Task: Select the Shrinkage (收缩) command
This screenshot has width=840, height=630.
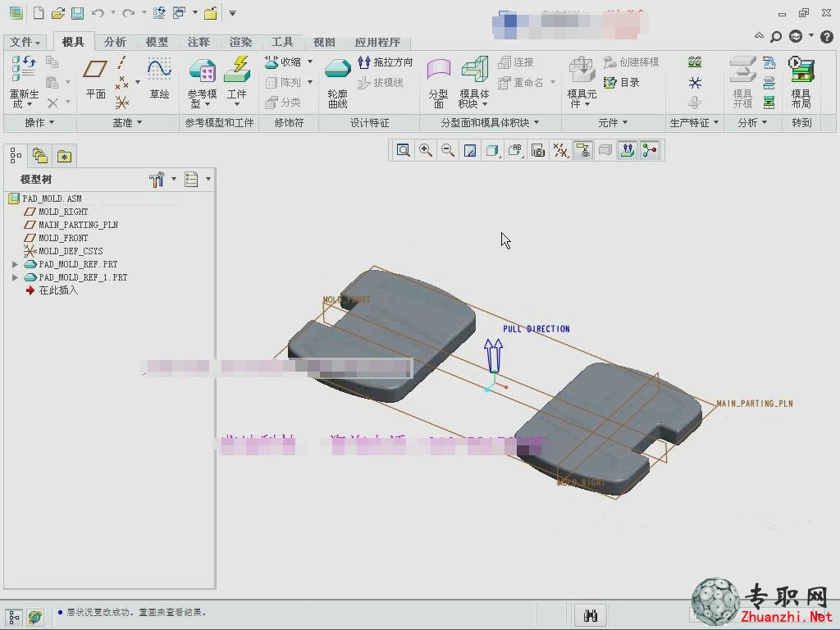Action: [x=284, y=62]
